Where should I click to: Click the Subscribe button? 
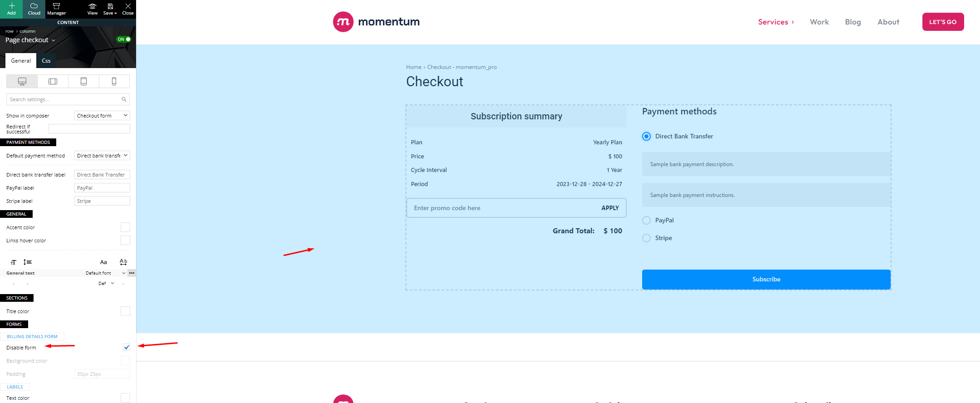tap(766, 280)
